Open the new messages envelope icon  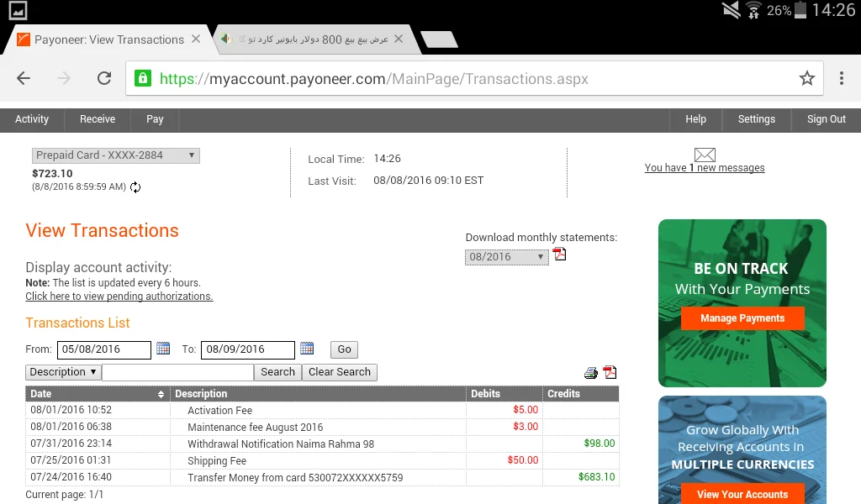pyautogui.click(x=705, y=155)
